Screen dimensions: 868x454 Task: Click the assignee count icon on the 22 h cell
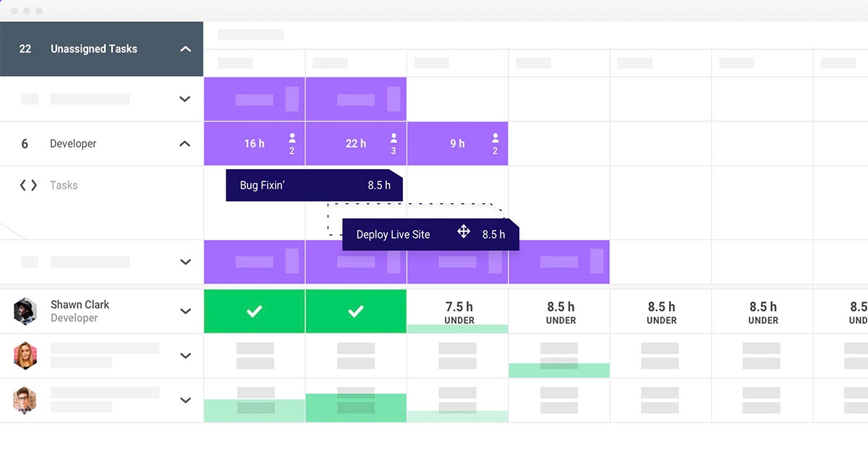point(394,143)
